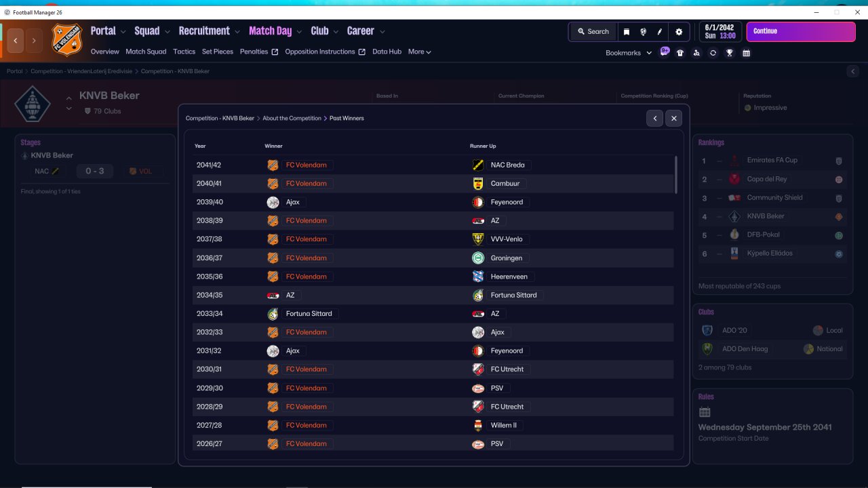The width and height of the screenshot is (868, 488).
Task: Expand the Club menu dropdown arrow
Action: (336, 32)
